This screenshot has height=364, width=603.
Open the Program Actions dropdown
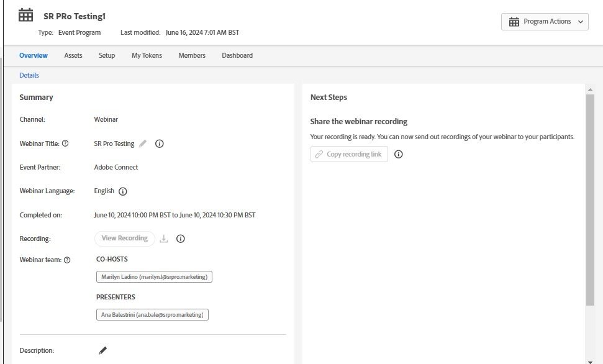point(545,22)
